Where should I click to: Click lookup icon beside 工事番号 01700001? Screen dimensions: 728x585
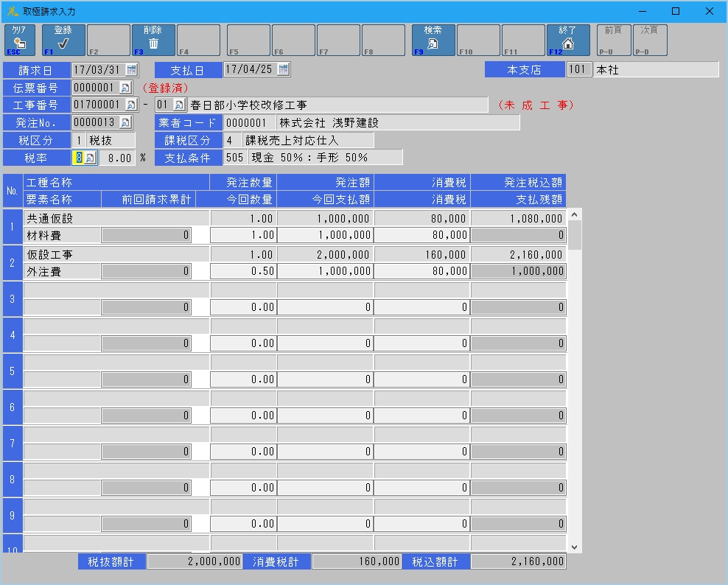pos(131,105)
